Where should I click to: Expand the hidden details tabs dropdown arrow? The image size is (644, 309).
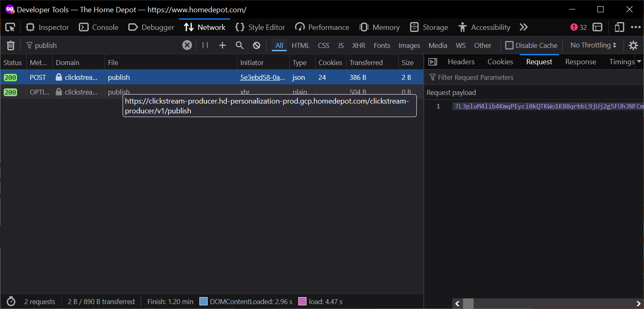[x=639, y=62]
